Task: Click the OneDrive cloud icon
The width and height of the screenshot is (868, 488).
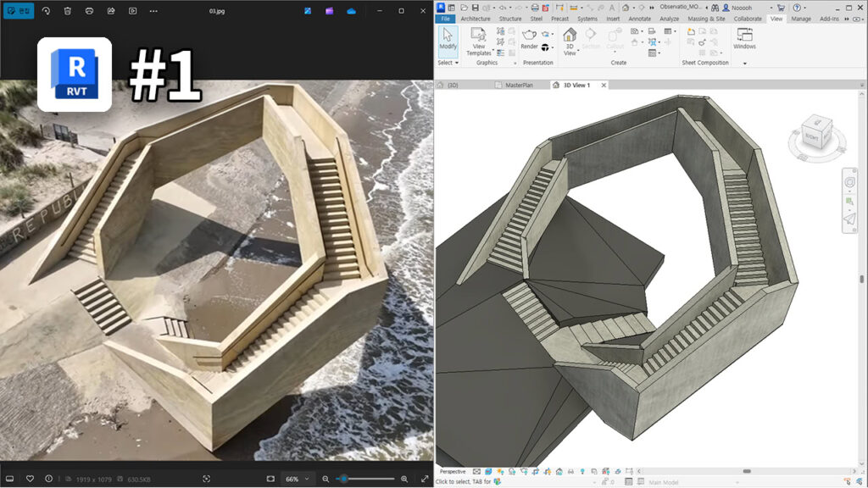Action: point(351,11)
